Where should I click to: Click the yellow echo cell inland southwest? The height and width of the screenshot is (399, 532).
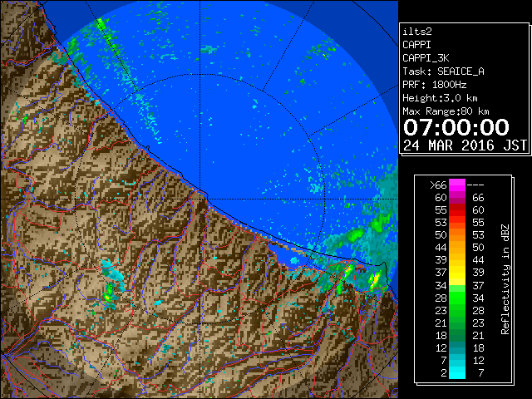107,298
